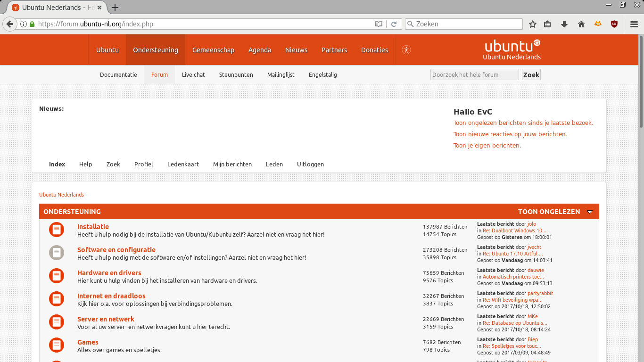Screen dimensions: 644x362
Task: Click the forum search input field
Action: pyautogui.click(x=474, y=74)
